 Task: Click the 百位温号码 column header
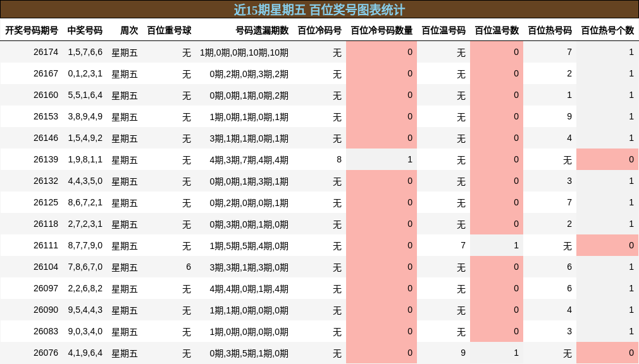tap(444, 30)
